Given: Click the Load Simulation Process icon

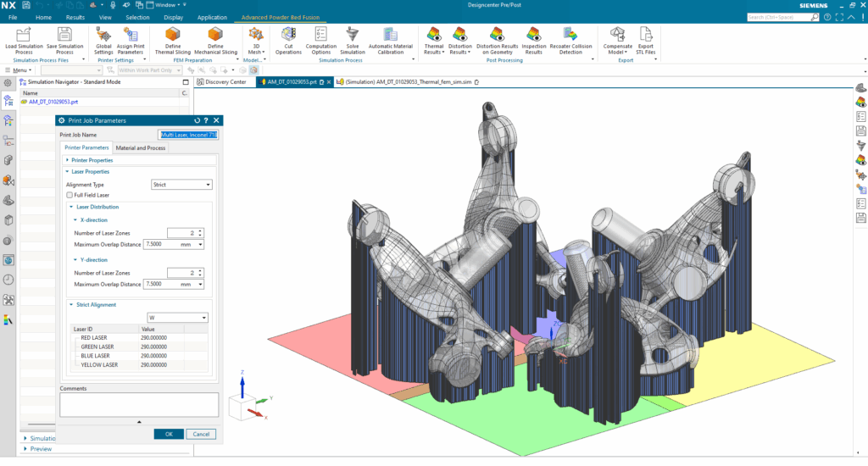Looking at the screenshot, I should [24, 35].
